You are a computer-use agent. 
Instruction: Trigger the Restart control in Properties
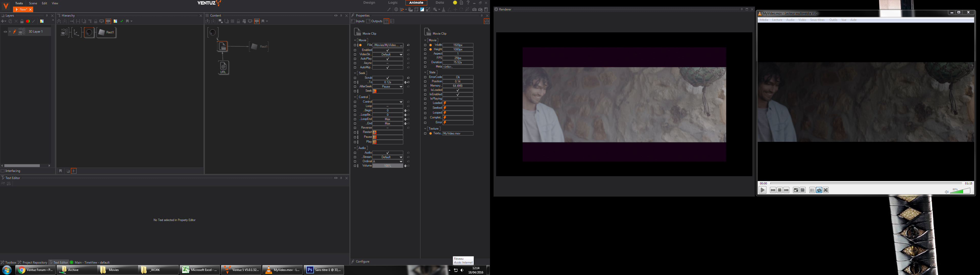coord(375,132)
